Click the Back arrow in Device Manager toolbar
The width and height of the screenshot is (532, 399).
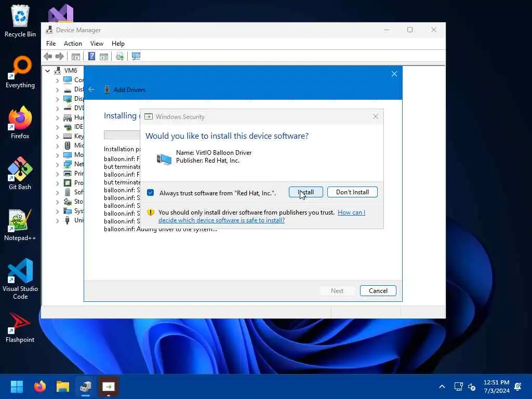48,56
